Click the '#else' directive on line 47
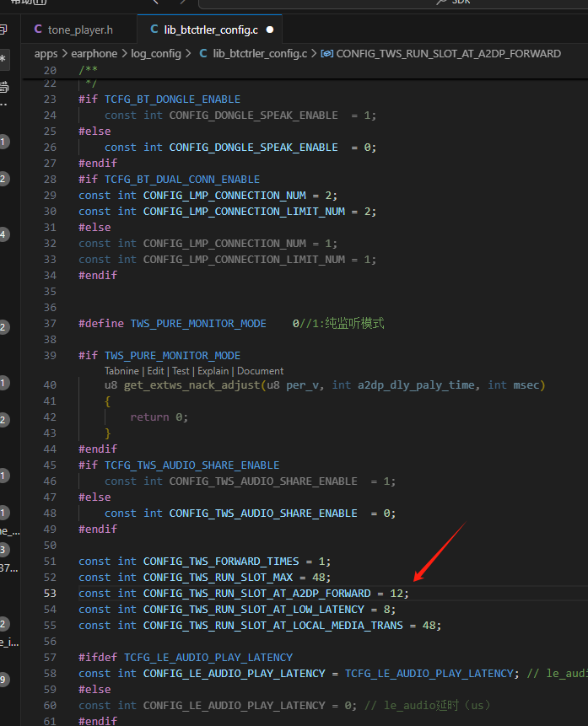Viewport: 588px width, 726px height. [94, 497]
